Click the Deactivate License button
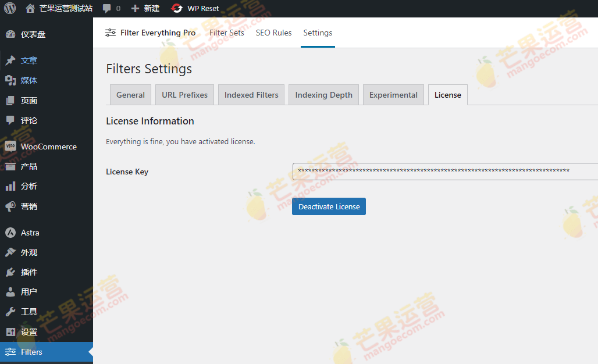The width and height of the screenshot is (598, 364). [x=329, y=206]
